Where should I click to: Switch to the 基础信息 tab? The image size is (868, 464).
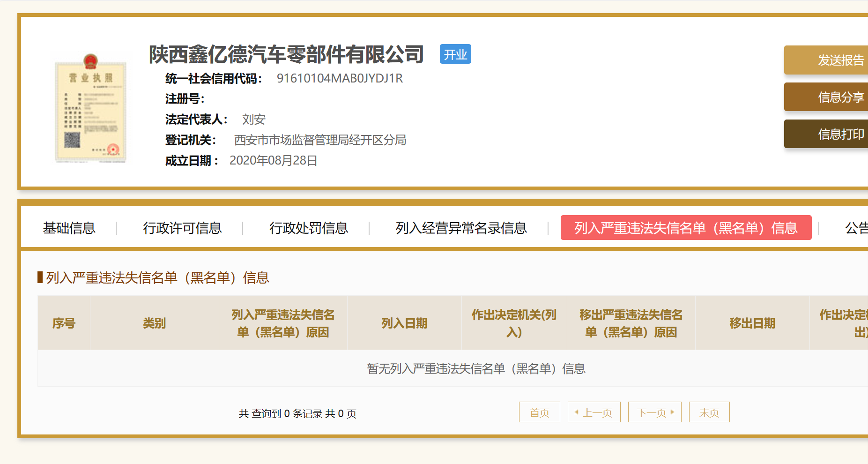coord(69,228)
